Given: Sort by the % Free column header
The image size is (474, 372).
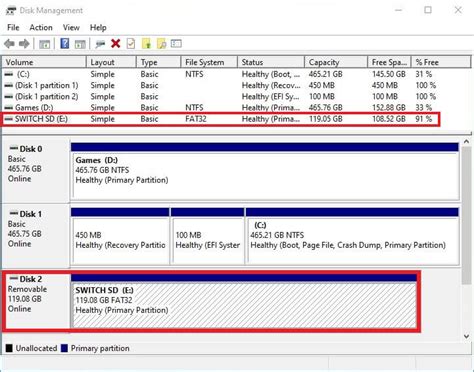Looking at the screenshot, I should pyautogui.click(x=441, y=62).
